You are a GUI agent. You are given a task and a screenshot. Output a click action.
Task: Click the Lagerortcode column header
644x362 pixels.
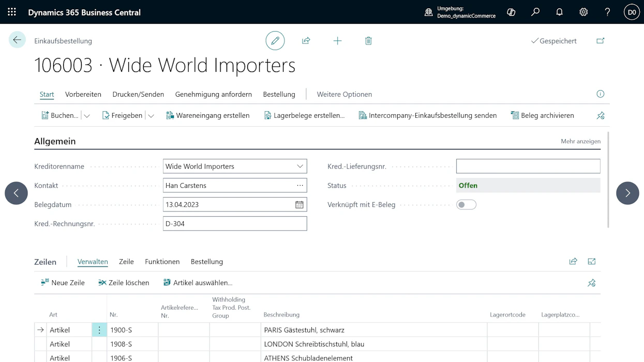coord(508,314)
